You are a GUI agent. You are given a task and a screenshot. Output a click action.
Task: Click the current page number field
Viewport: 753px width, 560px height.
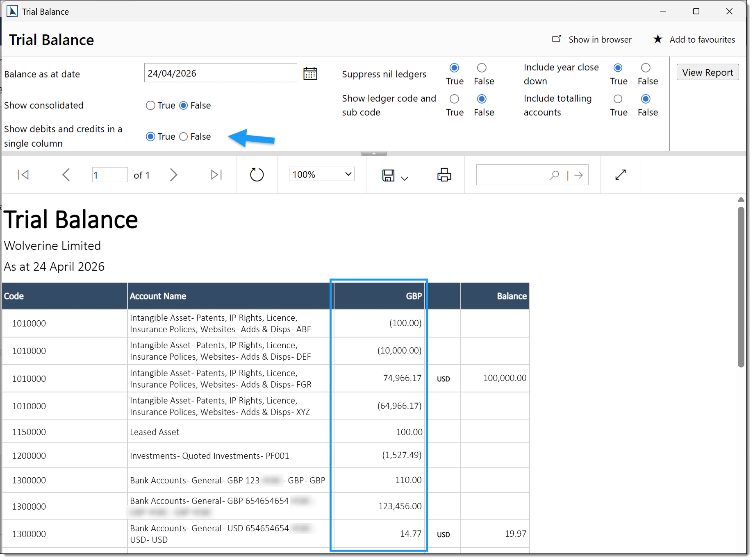(x=110, y=175)
